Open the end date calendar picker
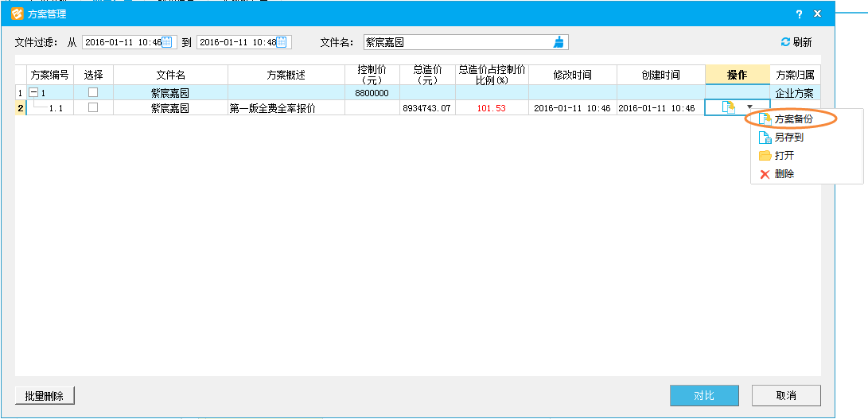This screenshot has height=419, width=868. [282, 42]
